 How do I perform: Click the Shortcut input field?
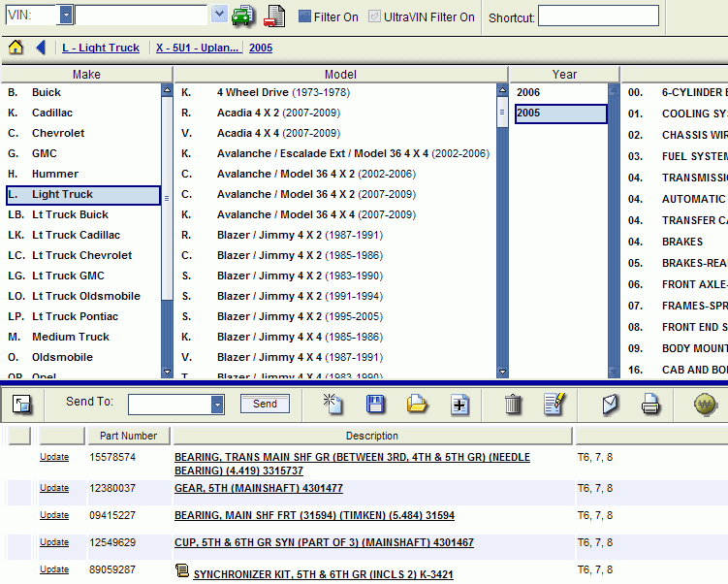[598, 16]
